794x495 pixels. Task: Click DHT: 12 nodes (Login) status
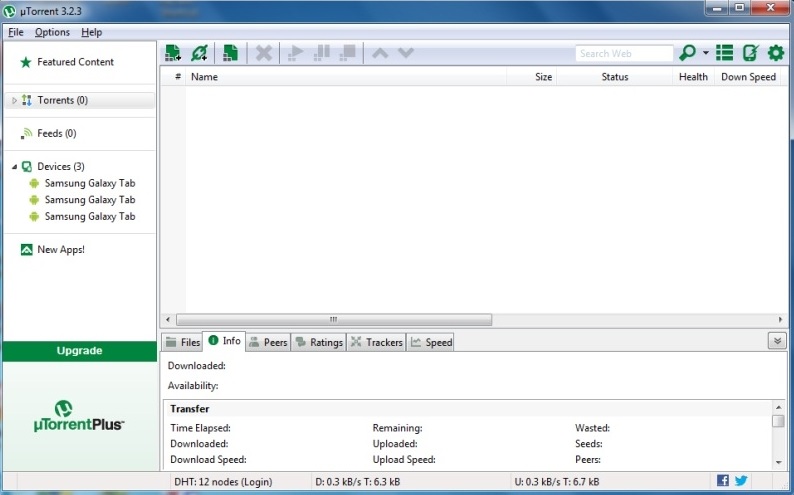(x=223, y=482)
